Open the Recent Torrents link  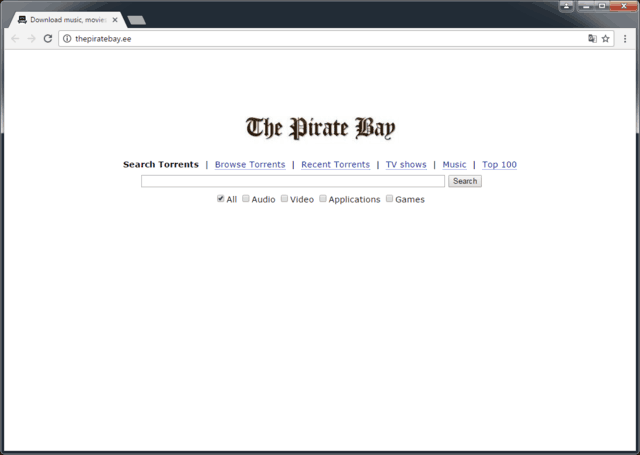tap(336, 164)
